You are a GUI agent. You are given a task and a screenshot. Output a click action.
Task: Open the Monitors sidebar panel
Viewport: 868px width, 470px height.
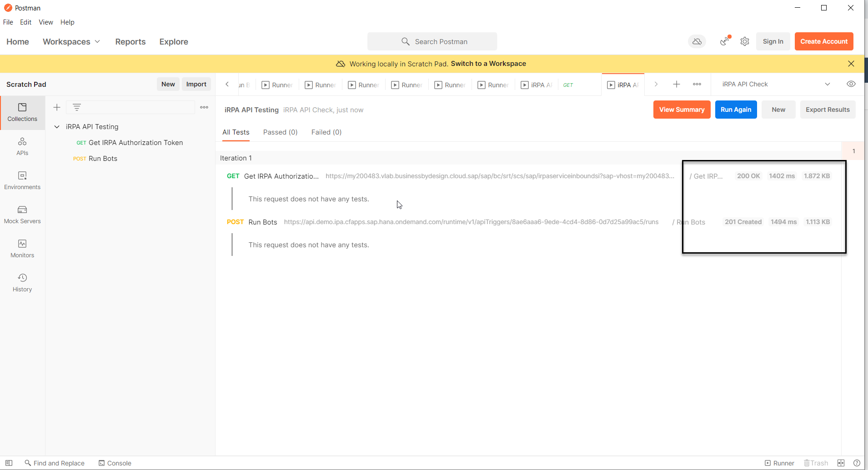[22, 249]
